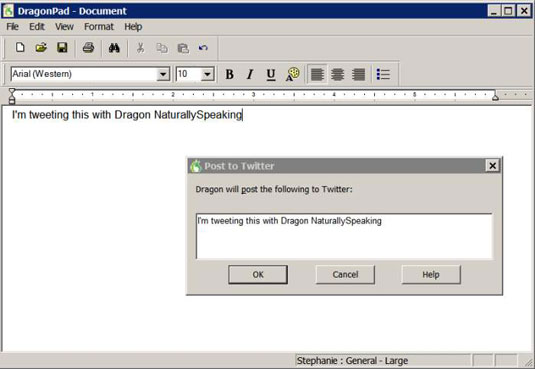Minimize the DragonPad window
Image resolution: width=535 pixels, height=369 pixels.
(494, 11)
